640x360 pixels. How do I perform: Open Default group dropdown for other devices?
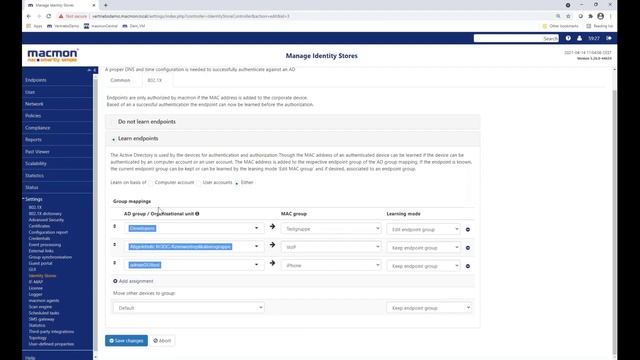189,308
